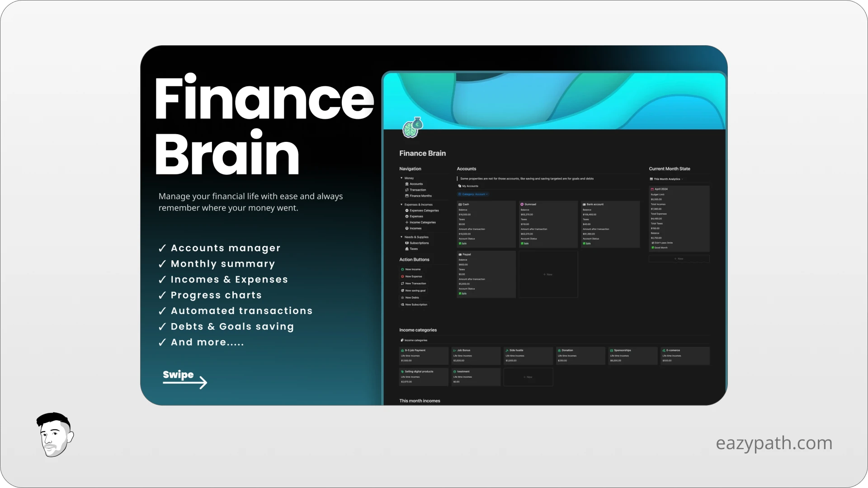Viewport: 868px width, 488px height.
Task: Uncheck Didn't pass limits in monthly analytics
Action: tap(653, 243)
